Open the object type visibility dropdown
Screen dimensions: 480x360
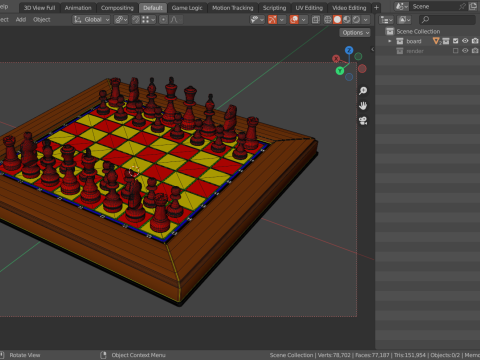pyautogui.click(x=257, y=20)
